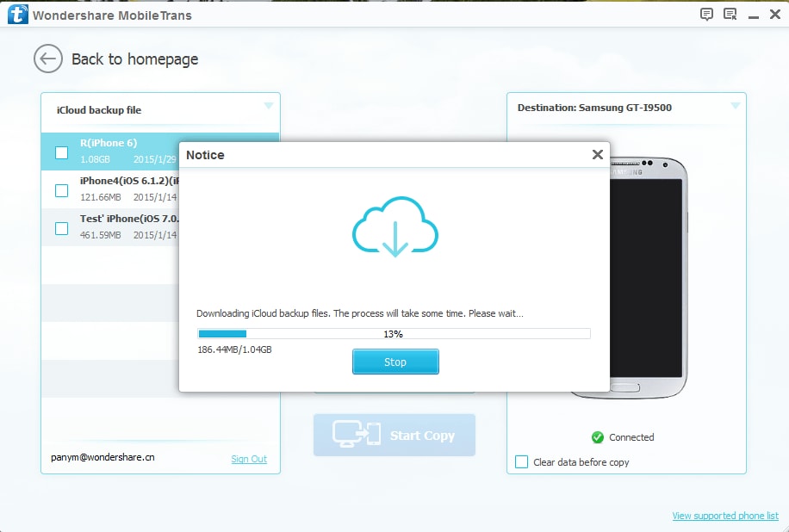The image size is (789, 532).
Task: Click the back arrow circle icon
Action: point(48,59)
